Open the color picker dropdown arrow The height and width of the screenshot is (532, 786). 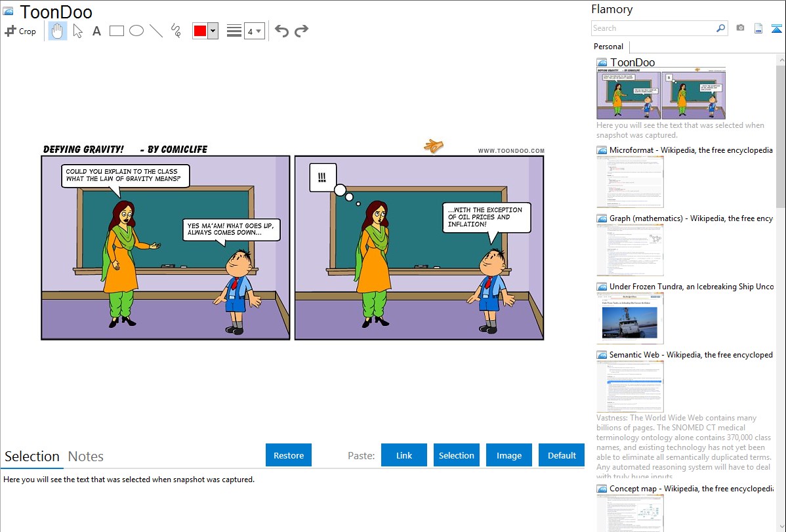pos(213,31)
